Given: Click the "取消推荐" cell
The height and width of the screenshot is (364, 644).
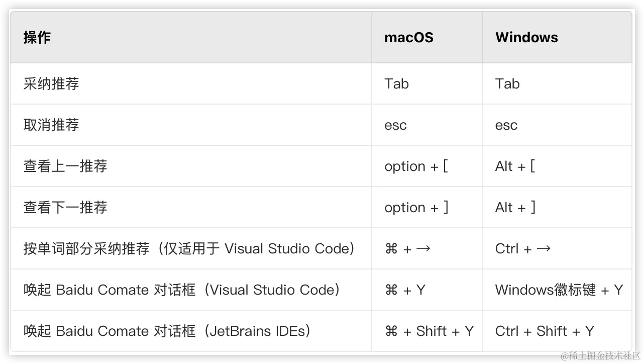Looking at the screenshot, I should (x=51, y=125).
